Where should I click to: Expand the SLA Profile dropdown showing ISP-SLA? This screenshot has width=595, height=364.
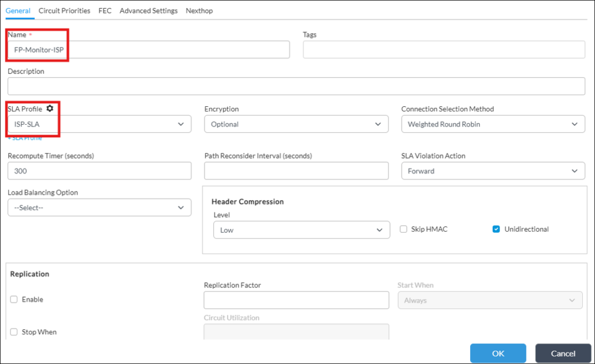point(99,124)
